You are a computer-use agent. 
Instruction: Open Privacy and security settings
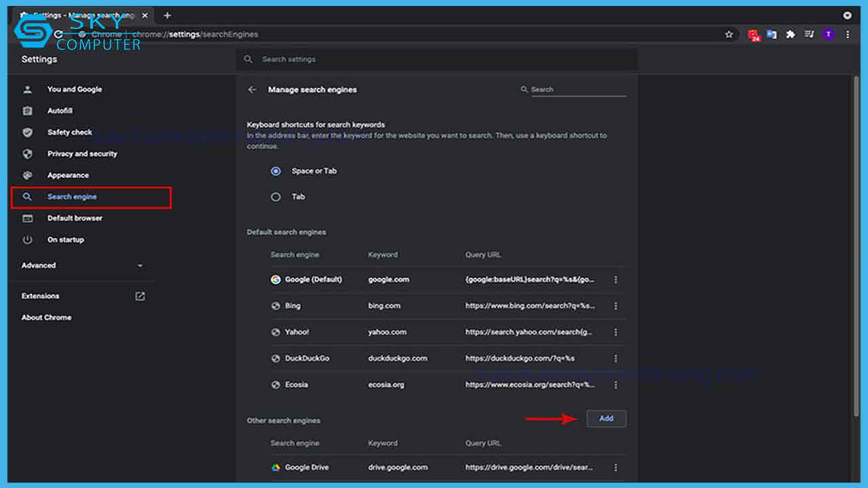[82, 154]
